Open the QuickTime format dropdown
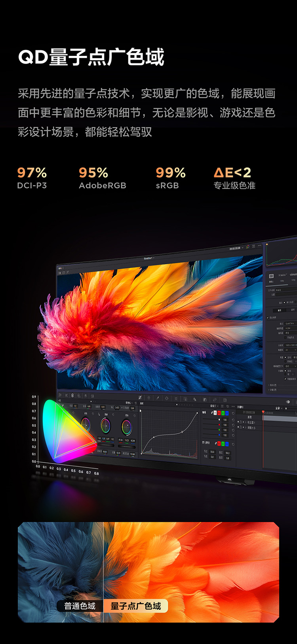The height and width of the screenshot is (644, 297). click(x=291, y=323)
